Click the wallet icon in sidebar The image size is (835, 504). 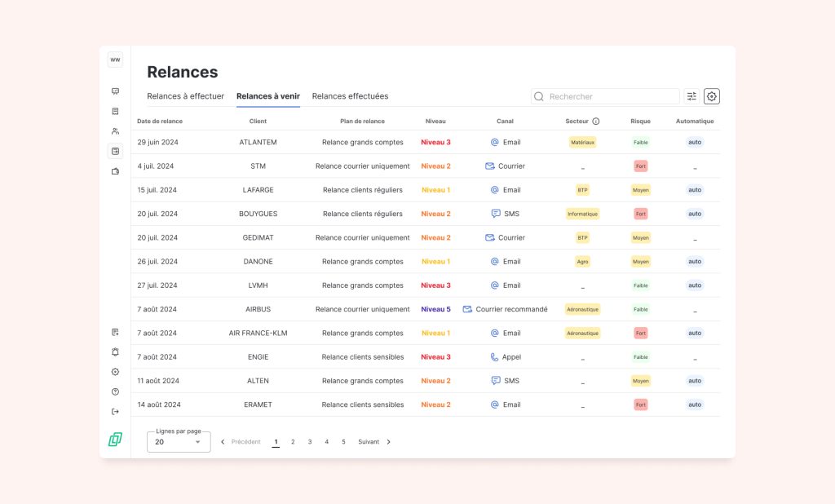tap(115, 171)
